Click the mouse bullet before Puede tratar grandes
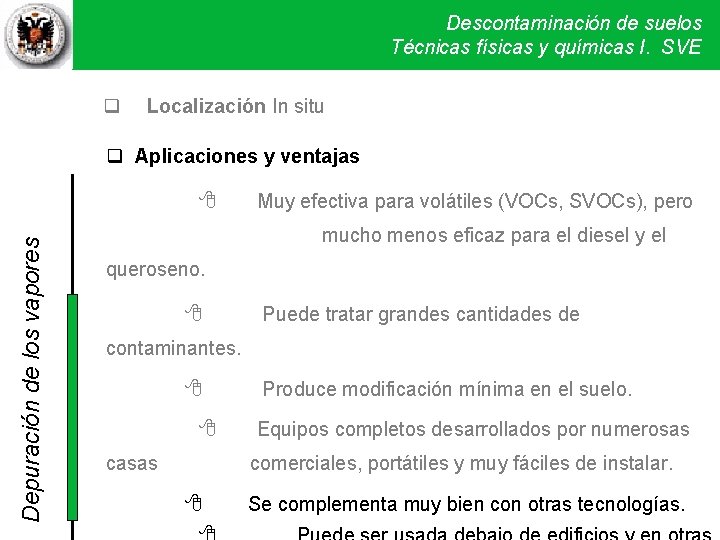720x540 pixels. tap(193, 312)
